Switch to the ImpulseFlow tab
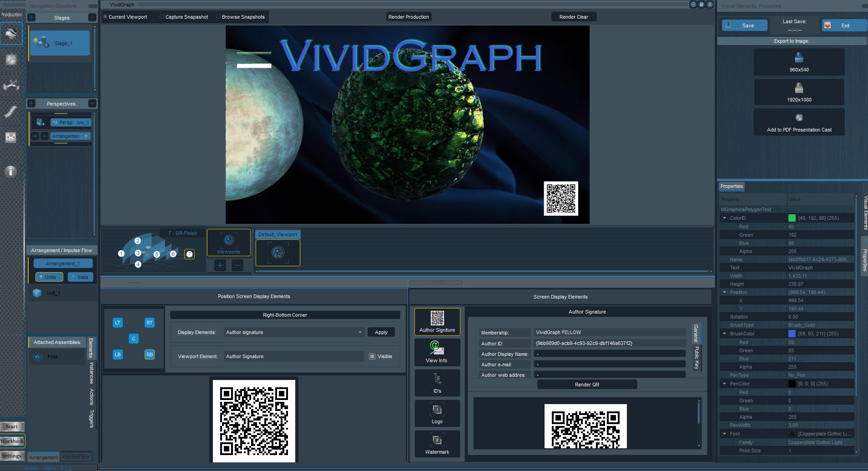Screen dimensions: 868x471 coord(76,456)
